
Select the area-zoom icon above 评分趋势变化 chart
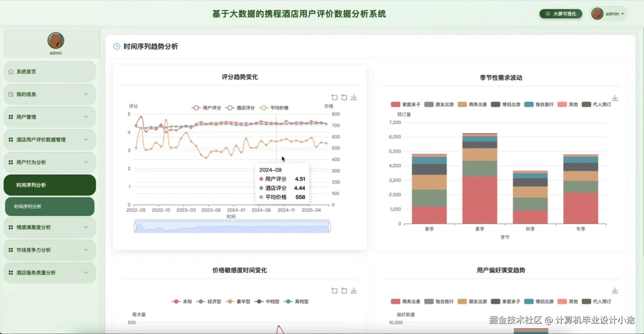[334, 97]
